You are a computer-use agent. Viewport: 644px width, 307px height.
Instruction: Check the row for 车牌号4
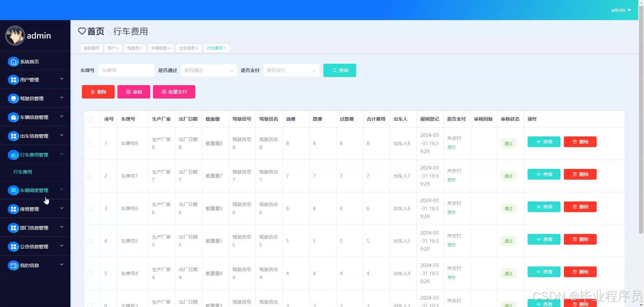[90, 273]
